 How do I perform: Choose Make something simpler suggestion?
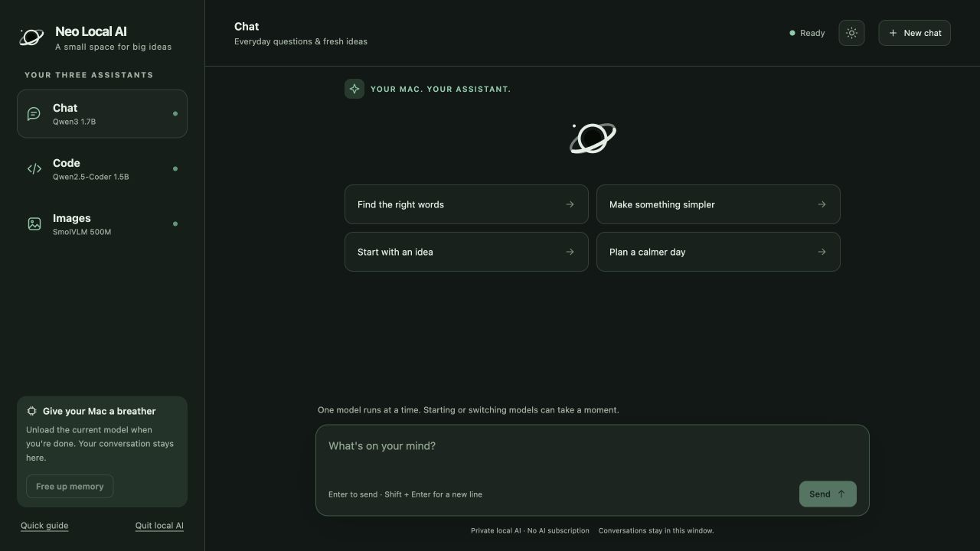(718, 204)
